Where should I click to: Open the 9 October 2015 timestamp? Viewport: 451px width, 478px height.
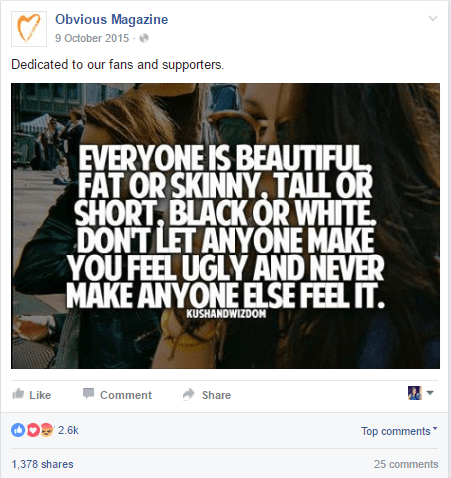tap(92, 38)
